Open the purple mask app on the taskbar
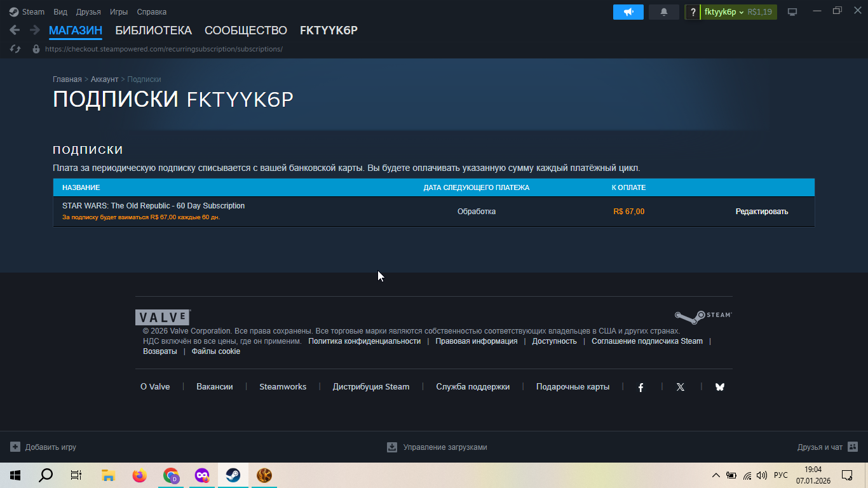Screen dimensions: 868x488 click(202, 475)
